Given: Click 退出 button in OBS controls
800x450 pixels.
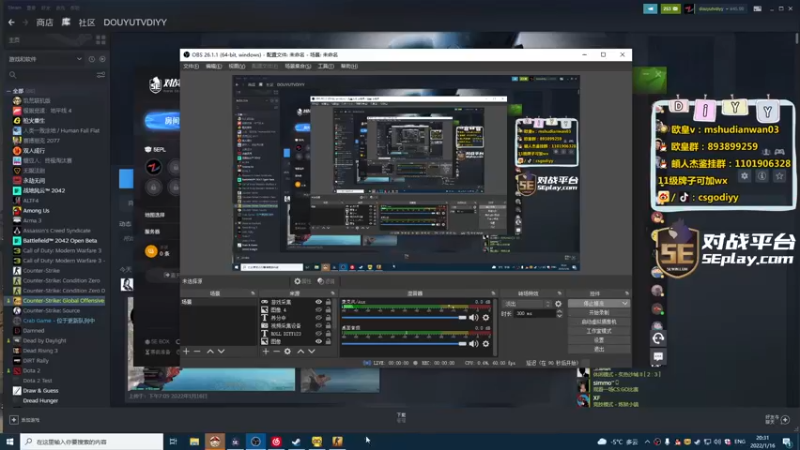Looking at the screenshot, I should [598, 349].
